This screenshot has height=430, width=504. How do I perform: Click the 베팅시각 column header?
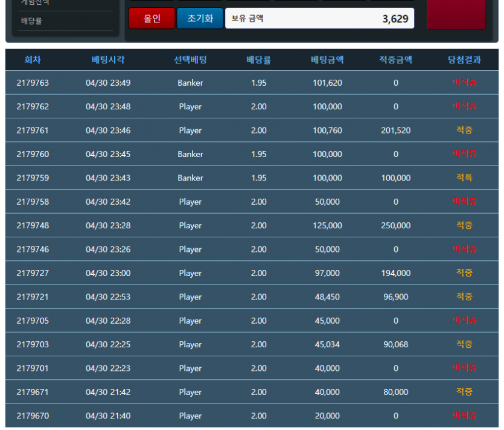pyautogui.click(x=108, y=60)
